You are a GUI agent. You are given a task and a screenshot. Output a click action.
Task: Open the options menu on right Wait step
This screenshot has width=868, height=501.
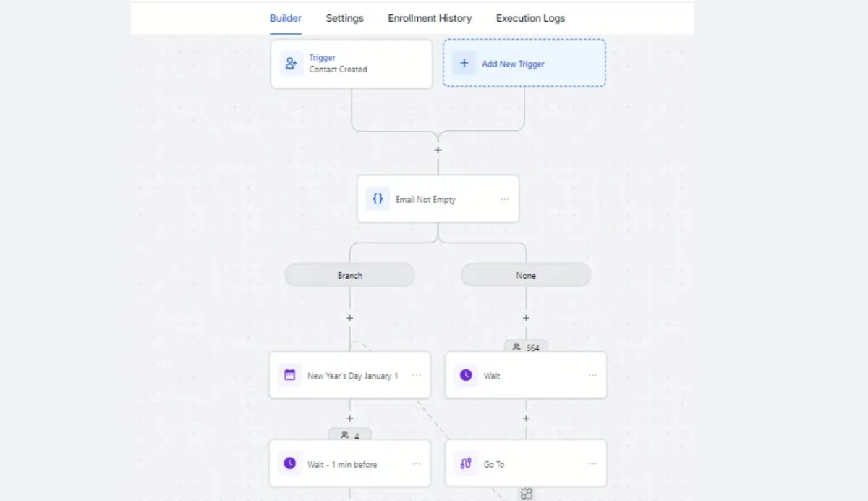coord(593,375)
